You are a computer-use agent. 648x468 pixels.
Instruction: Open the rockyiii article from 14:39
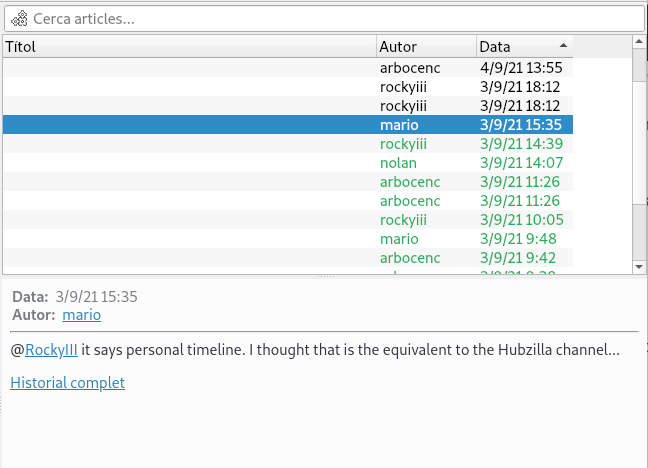(288, 144)
